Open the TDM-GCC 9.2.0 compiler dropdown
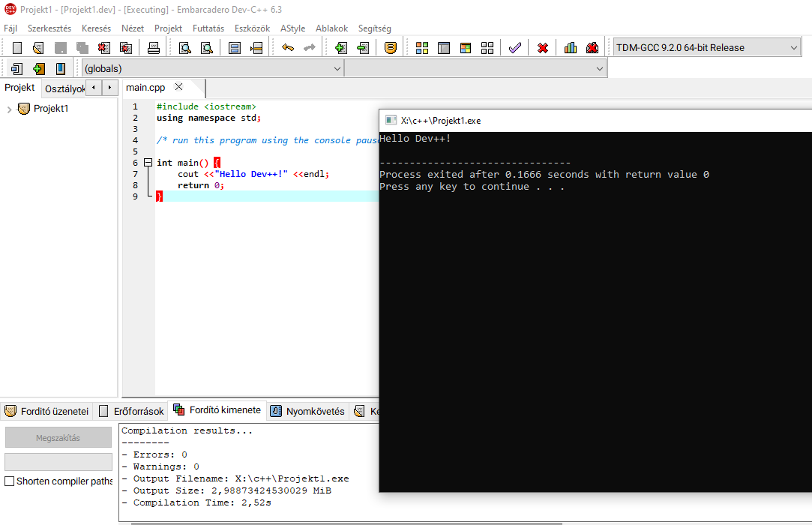This screenshot has height=525, width=812. tap(707, 48)
